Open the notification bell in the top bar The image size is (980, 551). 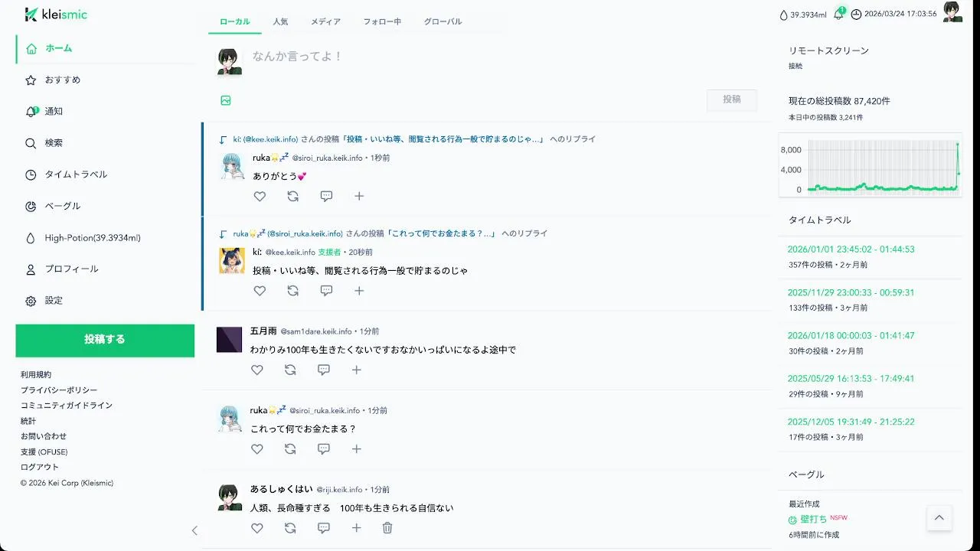[839, 14]
